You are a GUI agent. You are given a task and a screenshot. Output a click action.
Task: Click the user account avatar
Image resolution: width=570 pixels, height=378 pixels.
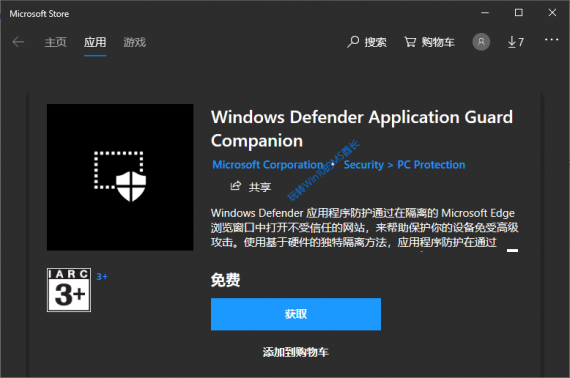(481, 42)
